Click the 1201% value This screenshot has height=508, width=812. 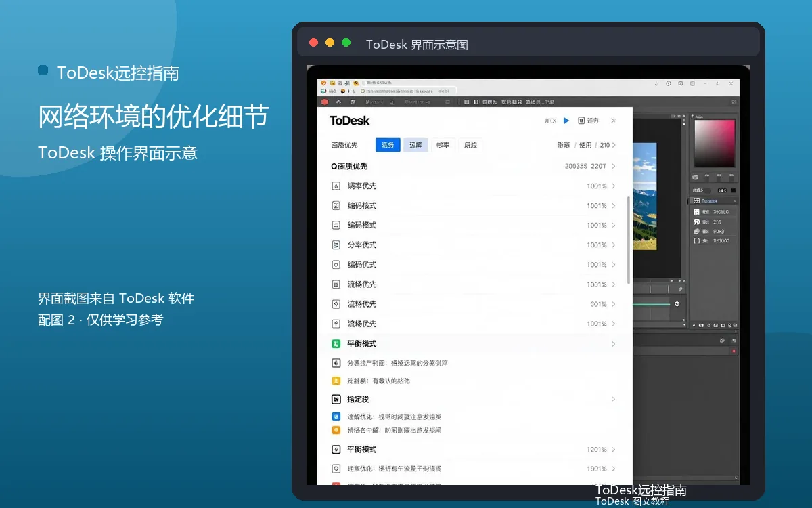(x=597, y=449)
